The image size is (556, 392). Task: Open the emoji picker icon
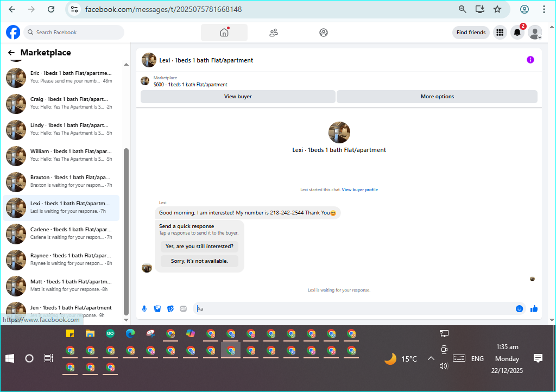519,309
